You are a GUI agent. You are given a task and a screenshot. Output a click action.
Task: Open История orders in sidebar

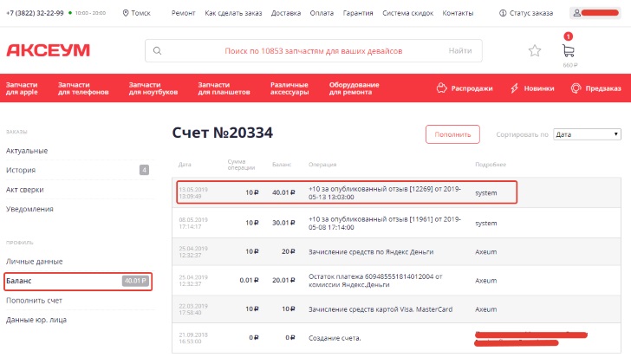[x=21, y=170]
